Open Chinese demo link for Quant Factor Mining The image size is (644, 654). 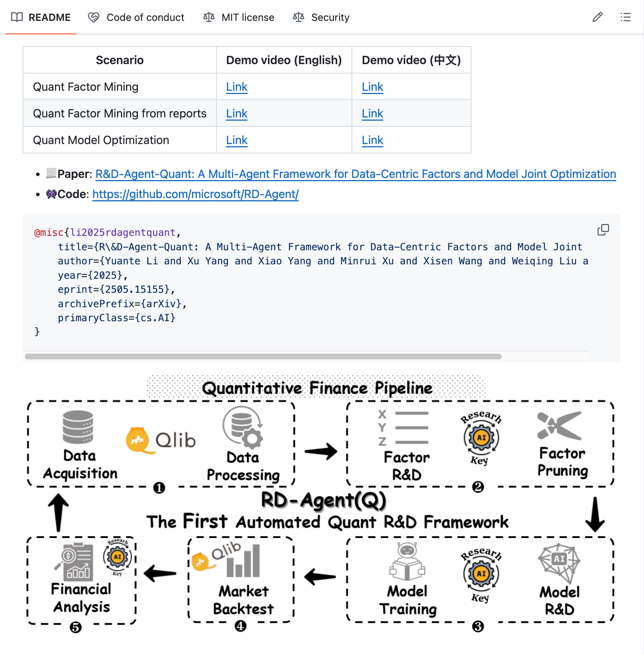pos(372,87)
